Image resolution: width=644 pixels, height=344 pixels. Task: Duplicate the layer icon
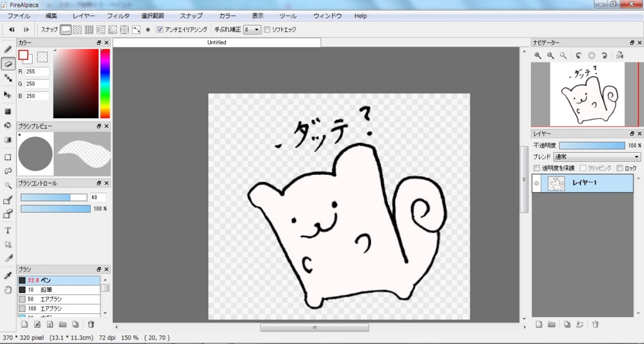(x=567, y=325)
